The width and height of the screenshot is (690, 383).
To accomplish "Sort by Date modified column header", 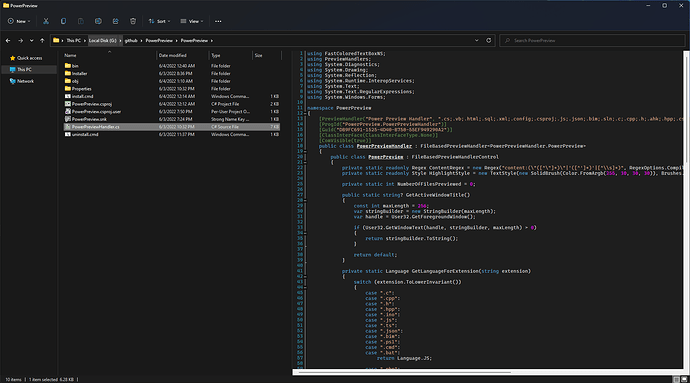I will click(x=183, y=55).
